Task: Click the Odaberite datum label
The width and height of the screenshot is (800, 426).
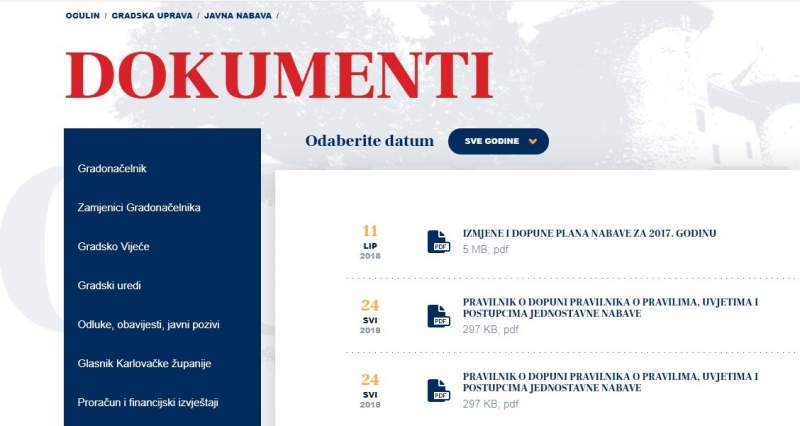Action: coord(369,141)
